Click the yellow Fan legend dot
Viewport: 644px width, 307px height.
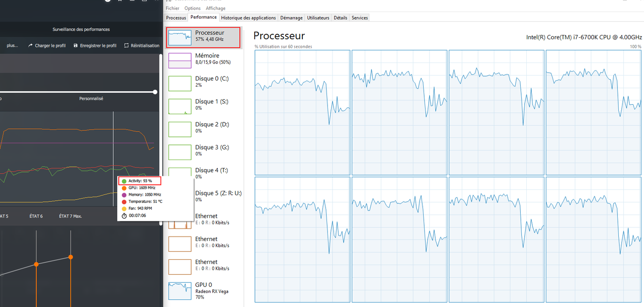coord(124,208)
